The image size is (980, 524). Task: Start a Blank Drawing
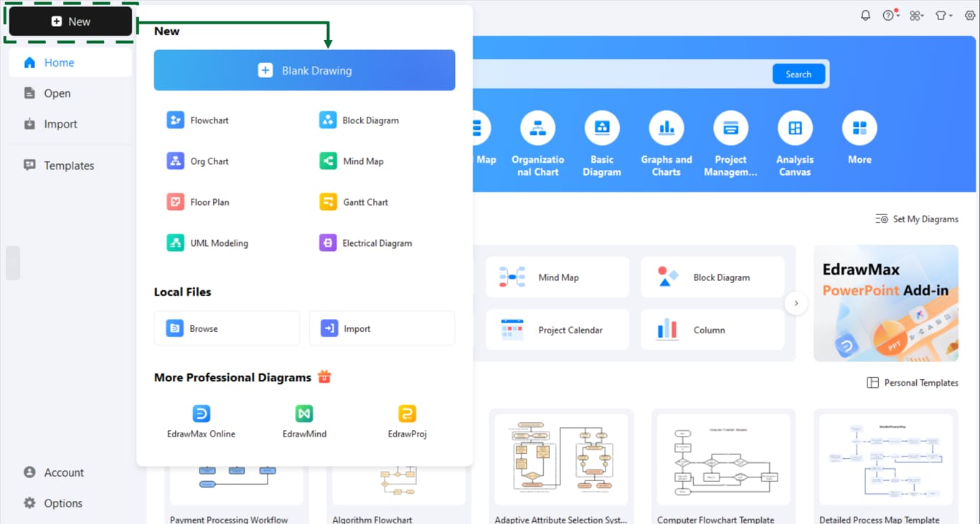304,70
